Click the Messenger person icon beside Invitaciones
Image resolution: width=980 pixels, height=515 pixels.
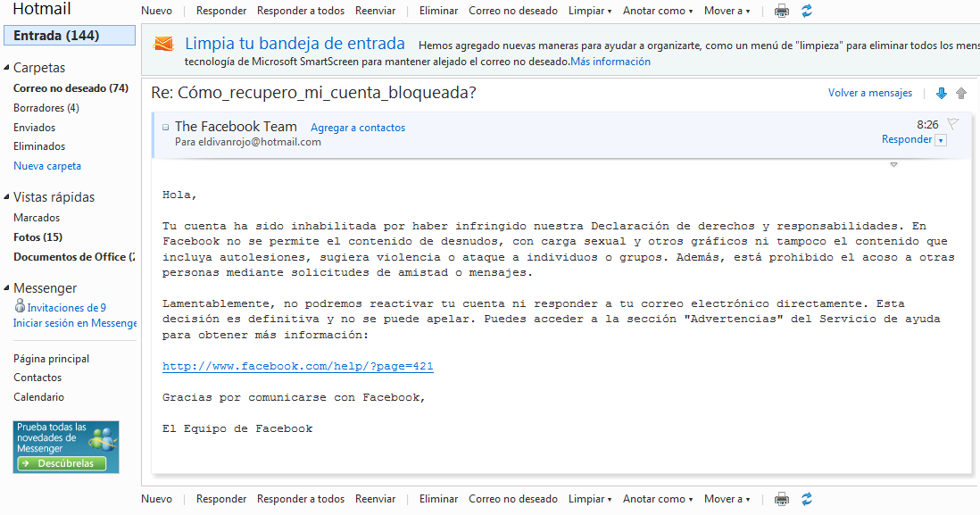20,305
